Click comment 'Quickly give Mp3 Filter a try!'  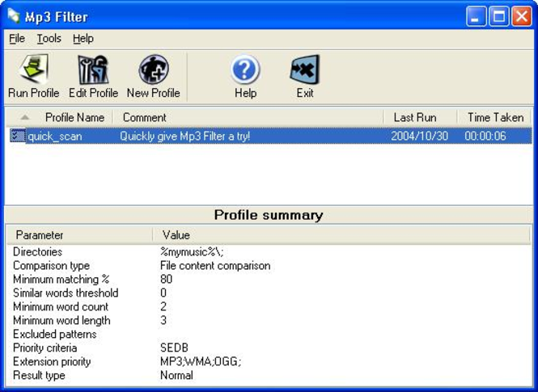click(x=185, y=137)
